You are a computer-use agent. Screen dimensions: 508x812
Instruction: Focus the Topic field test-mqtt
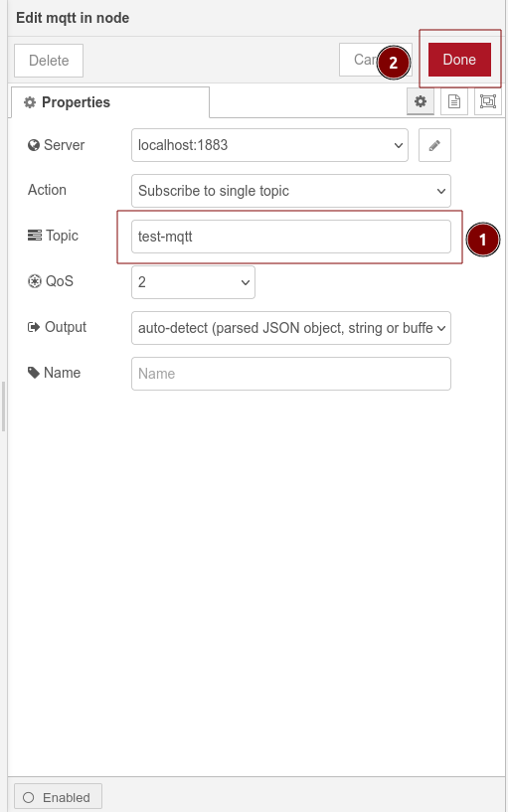291,237
